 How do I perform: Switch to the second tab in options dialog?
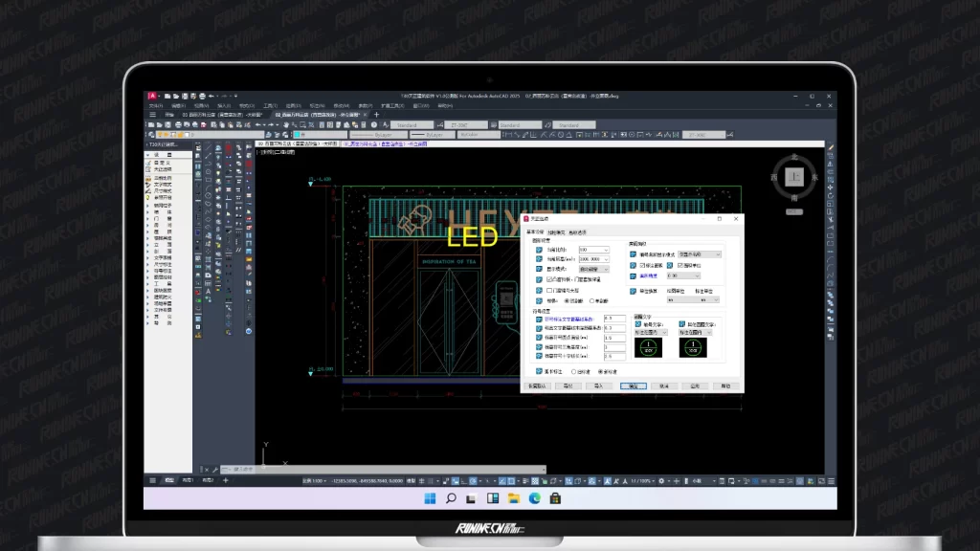pyautogui.click(x=556, y=231)
